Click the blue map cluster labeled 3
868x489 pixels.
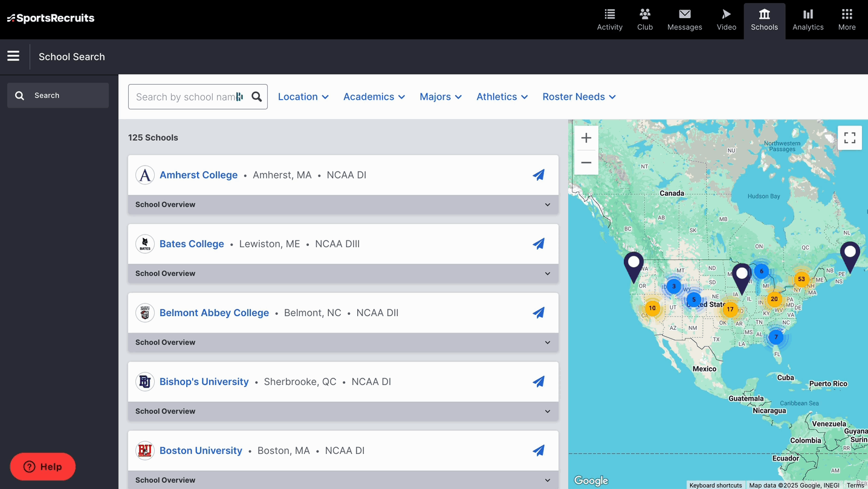[674, 287]
